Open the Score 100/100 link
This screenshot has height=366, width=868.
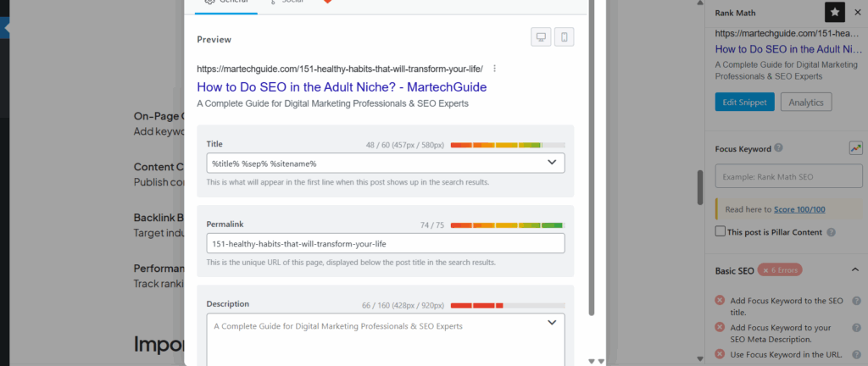799,209
